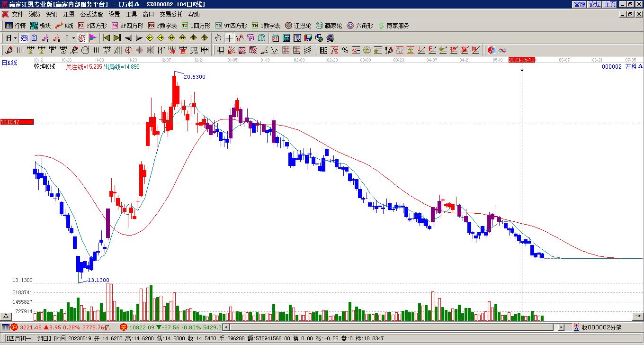The height and width of the screenshot is (345, 644).
Task: Select the n² lines tool
Action: point(107,50)
